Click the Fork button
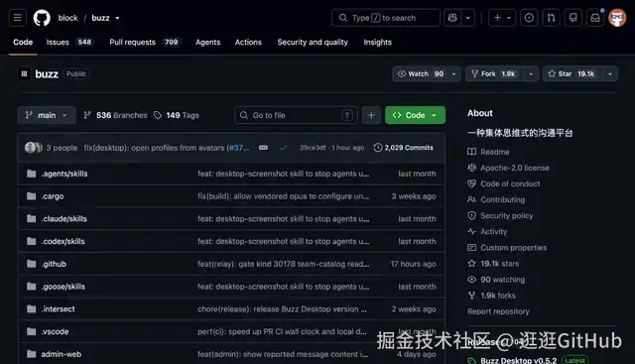The height and width of the screenshot is (364, 635). point(495,74)
